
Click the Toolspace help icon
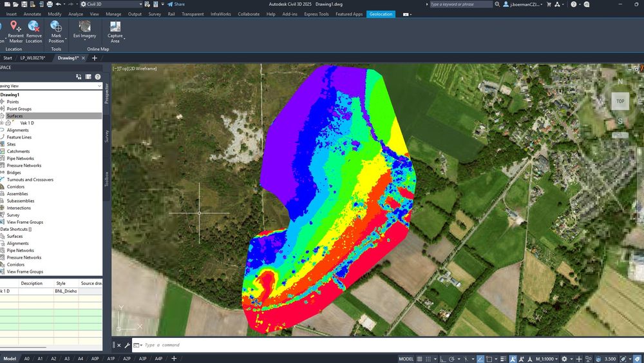click(x=98, y=77)
